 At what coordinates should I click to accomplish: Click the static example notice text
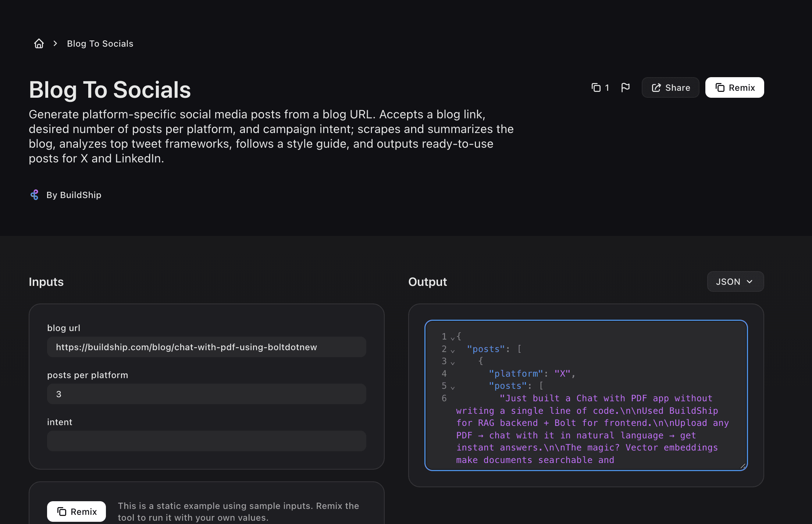click(x=238, y=512)
